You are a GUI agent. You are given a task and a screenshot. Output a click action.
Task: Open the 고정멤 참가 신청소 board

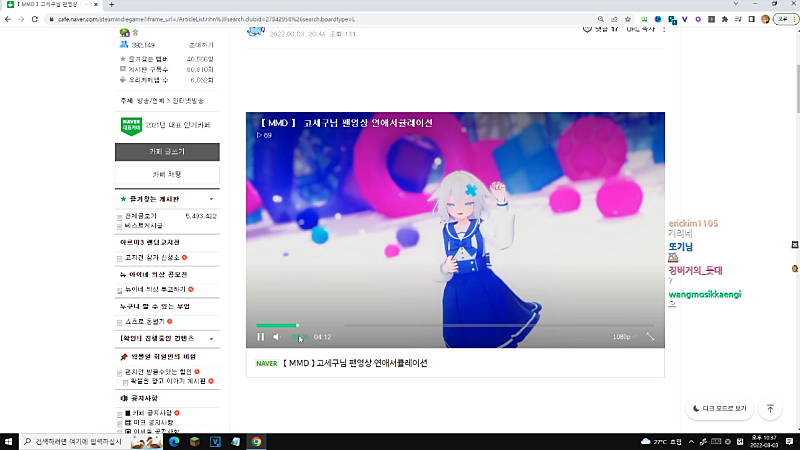tap(152, 258)
